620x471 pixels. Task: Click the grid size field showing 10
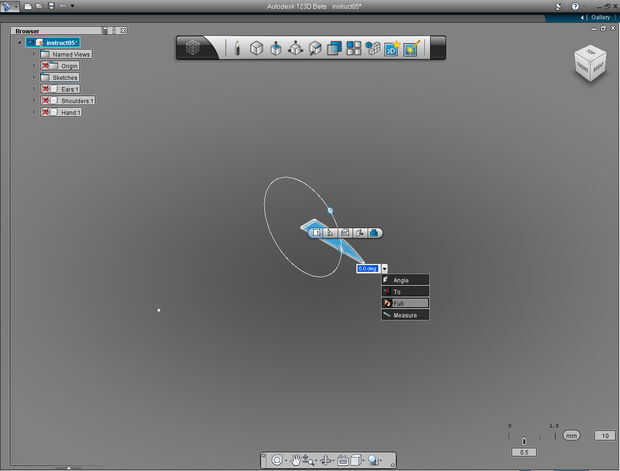coord(605,435)
